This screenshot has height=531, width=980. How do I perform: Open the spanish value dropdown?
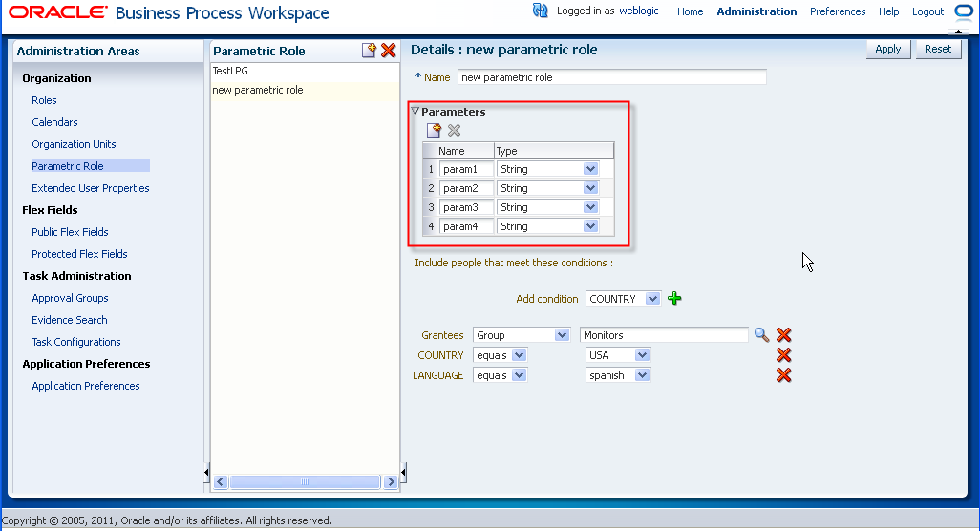642,374
